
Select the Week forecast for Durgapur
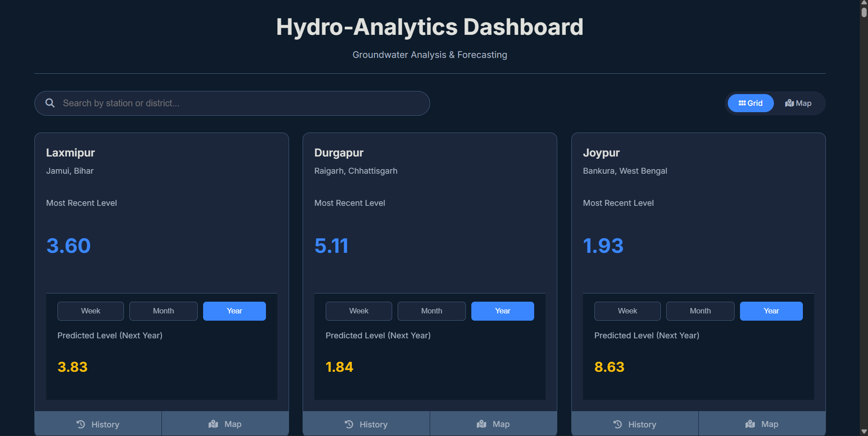pos(359,311)
